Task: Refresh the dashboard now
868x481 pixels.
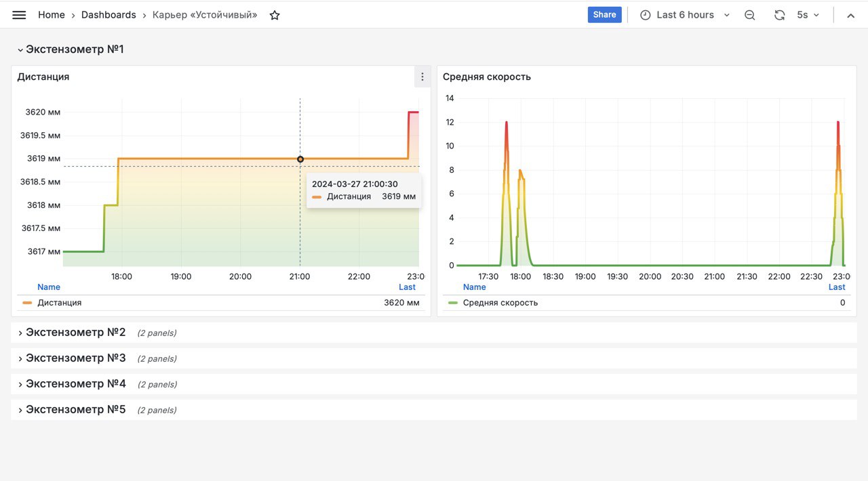Action: pyautogui.click(x=780, y=15)
